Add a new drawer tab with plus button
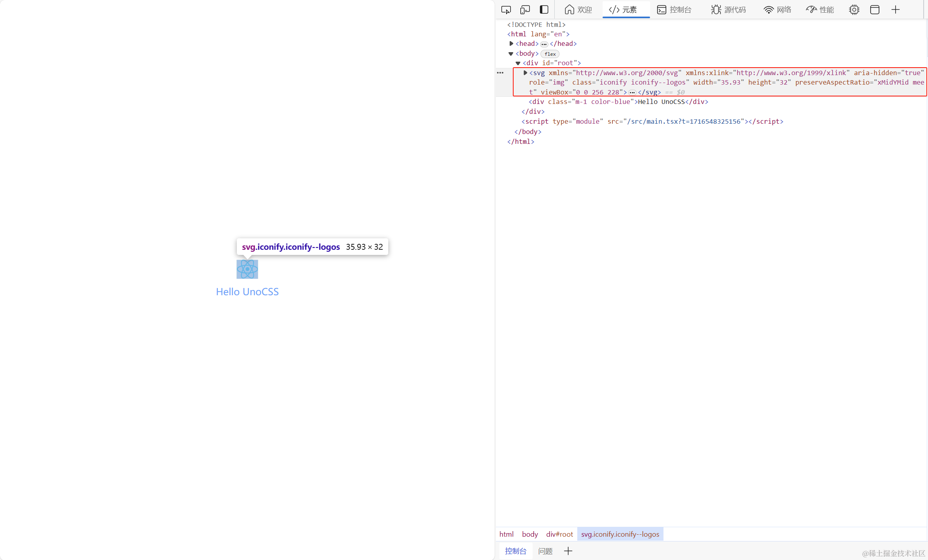 pos(568,551)
